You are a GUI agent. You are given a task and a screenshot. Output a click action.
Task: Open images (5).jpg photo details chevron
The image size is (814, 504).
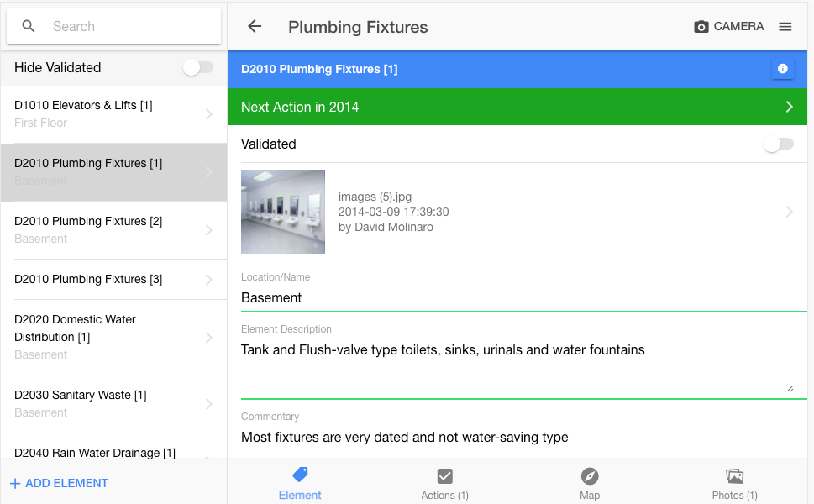pyautogui.click(x=789, y=212)
